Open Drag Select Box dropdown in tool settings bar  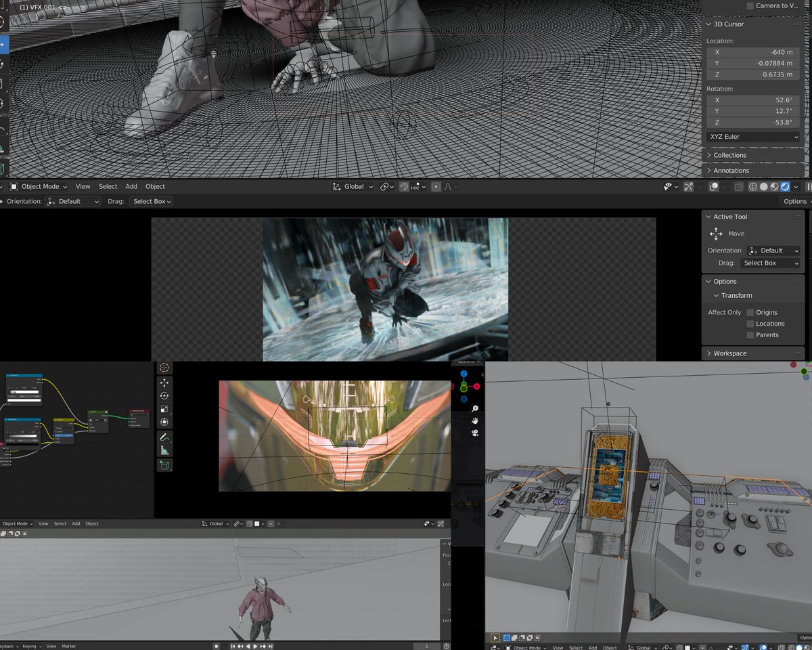point(150,201)
